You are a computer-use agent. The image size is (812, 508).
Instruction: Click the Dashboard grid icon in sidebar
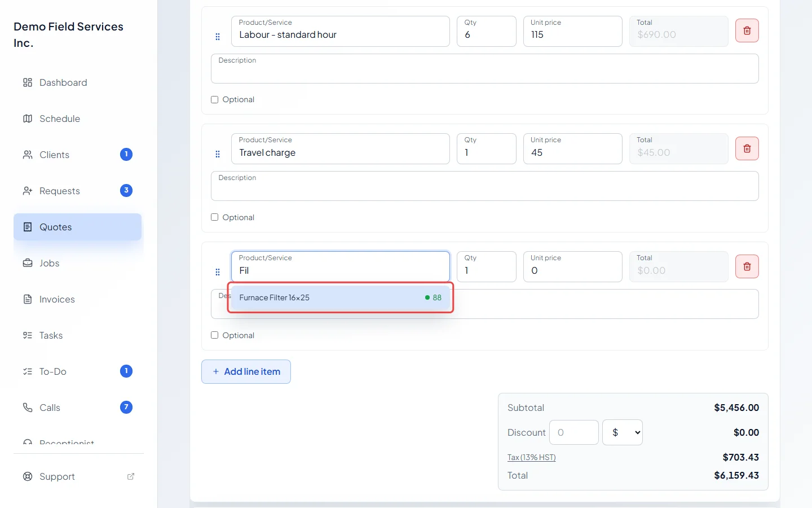(x=28, y=82)
